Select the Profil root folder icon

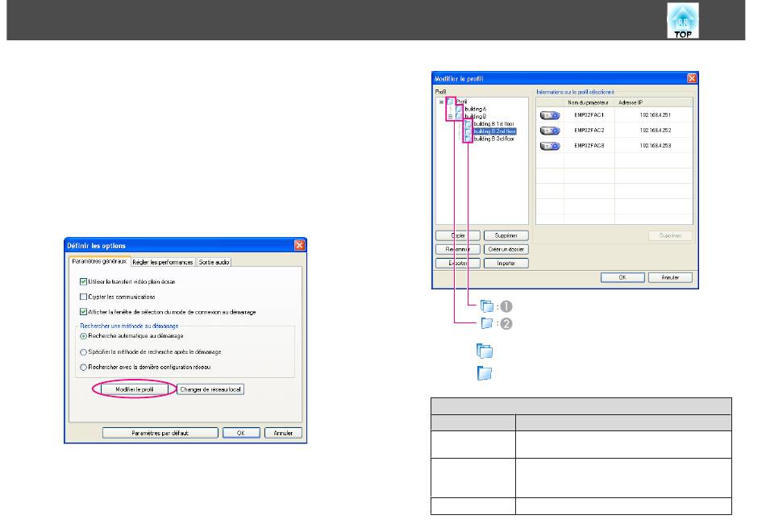click(451, 102)
